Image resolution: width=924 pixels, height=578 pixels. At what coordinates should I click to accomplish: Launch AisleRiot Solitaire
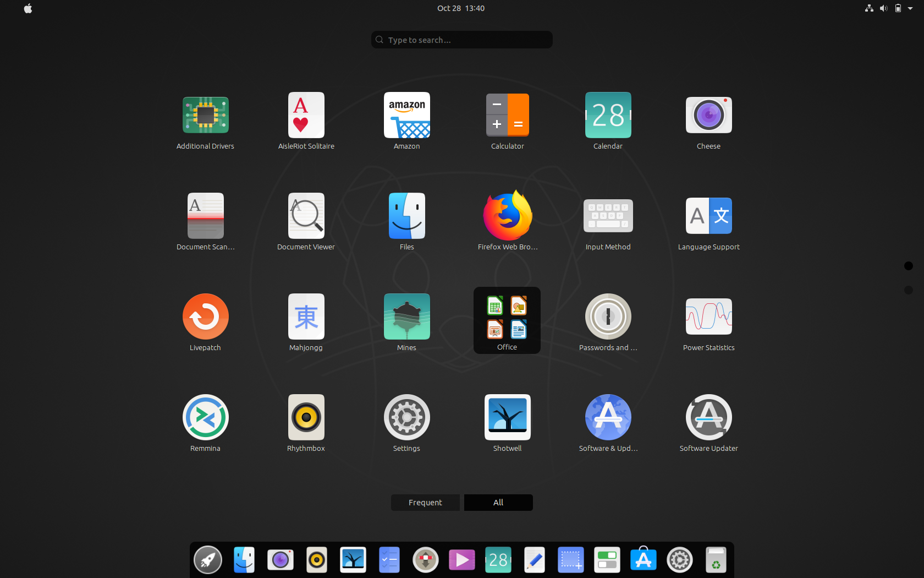tap(306, 115)
